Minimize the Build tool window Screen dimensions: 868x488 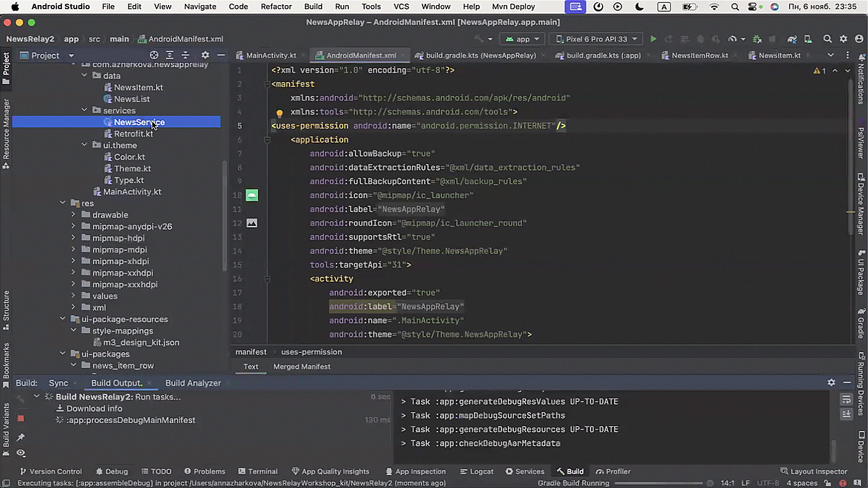847,382
